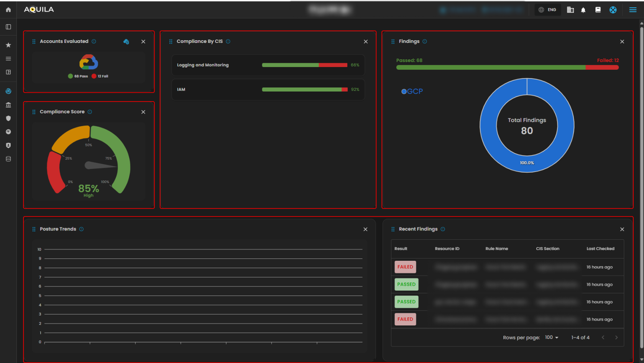Open the database icon in the sidebar

[x=8, y=159]
